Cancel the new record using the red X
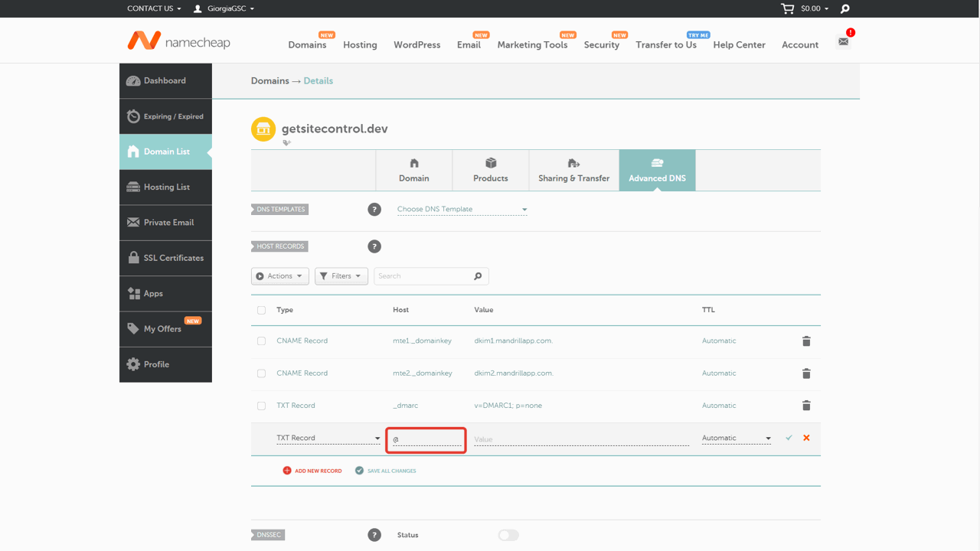 (805, 438)
